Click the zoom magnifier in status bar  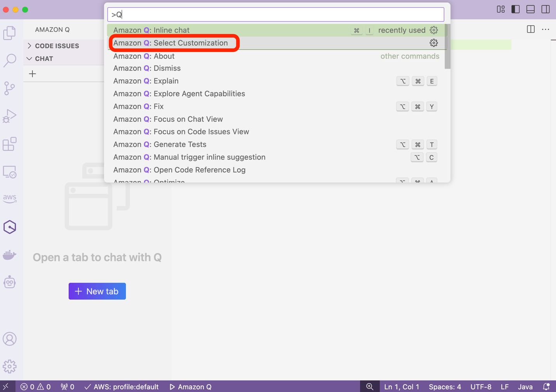click(370, 387)
